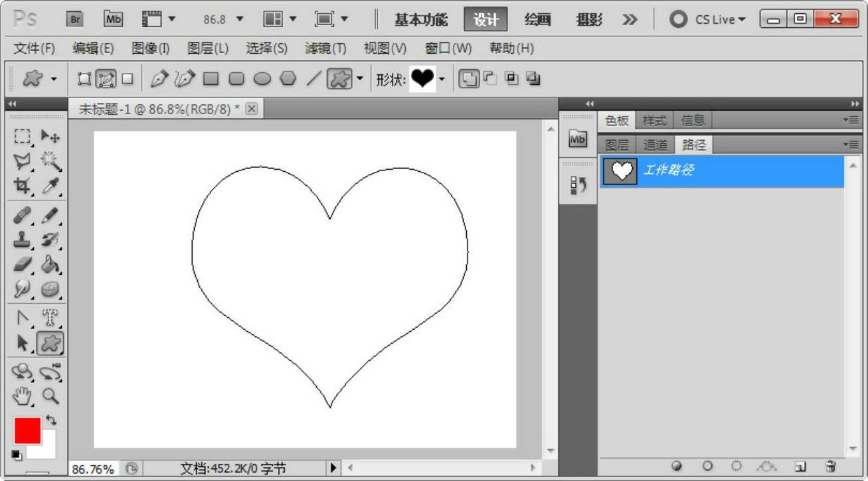Open the 滤镜(T) menu
Viewport: 868px width, 481px height.
pos(325,48)
